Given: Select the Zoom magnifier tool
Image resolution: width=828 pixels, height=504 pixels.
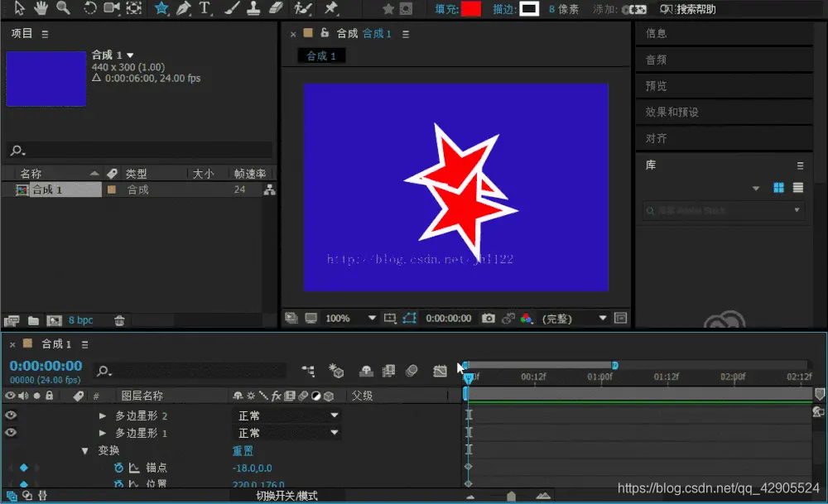Looking at the screenshot, I should point(63,8).
